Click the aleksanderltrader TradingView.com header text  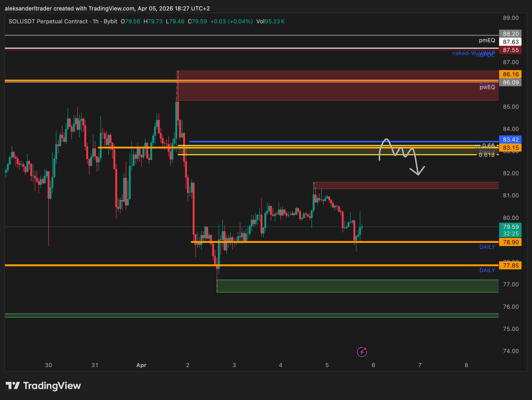(x=107, y=8)
